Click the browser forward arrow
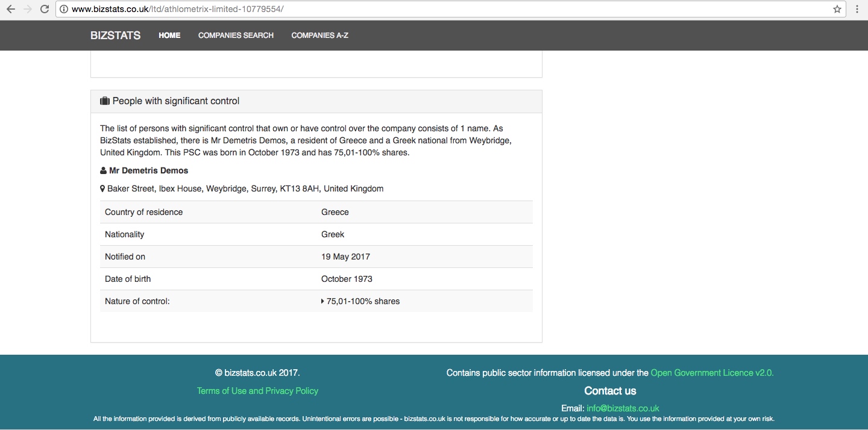 (x=27, y=9)
